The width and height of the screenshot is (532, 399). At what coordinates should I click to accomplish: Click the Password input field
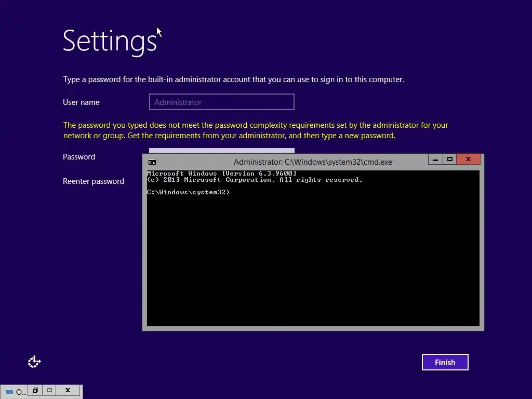tap(221, 151)
